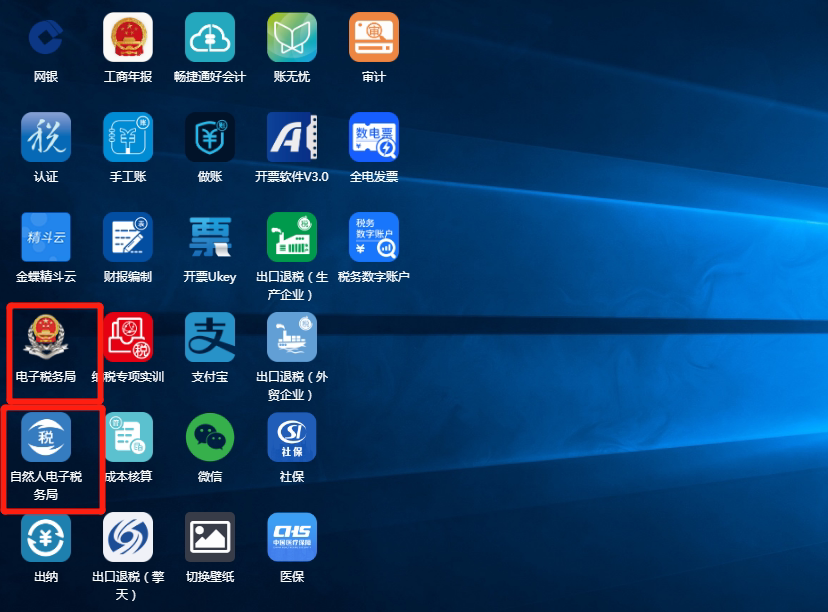The width and height of the screenshot is (828, 612).
Task: Open 出口退税（擎天）swirl icon
Action: (128, 537)
